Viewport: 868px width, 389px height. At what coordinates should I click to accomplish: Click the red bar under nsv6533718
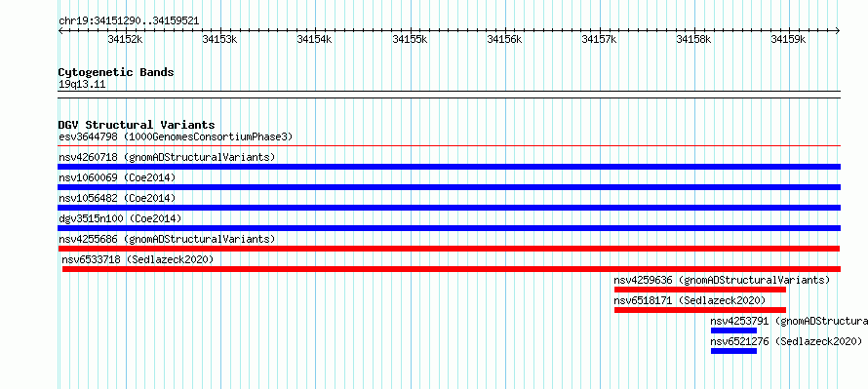452,269
